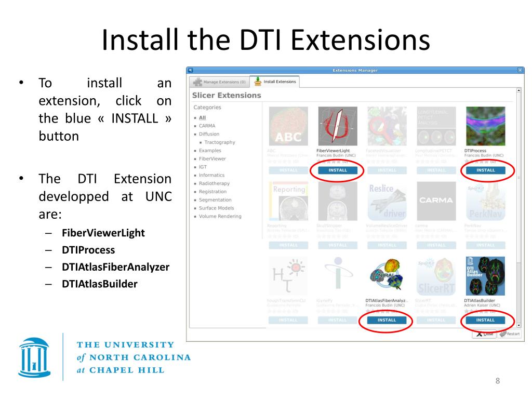
Task: Open the SlicerRT extension icon
Action: 436,276
